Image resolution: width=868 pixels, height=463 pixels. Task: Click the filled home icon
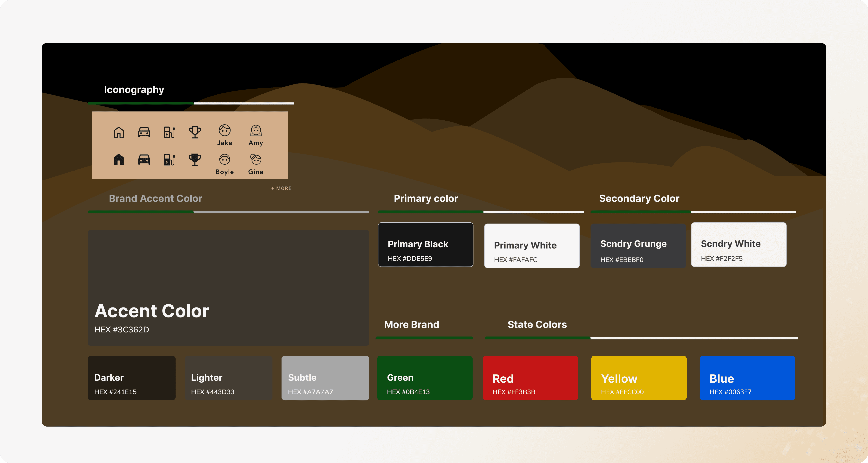click(119, 159)
